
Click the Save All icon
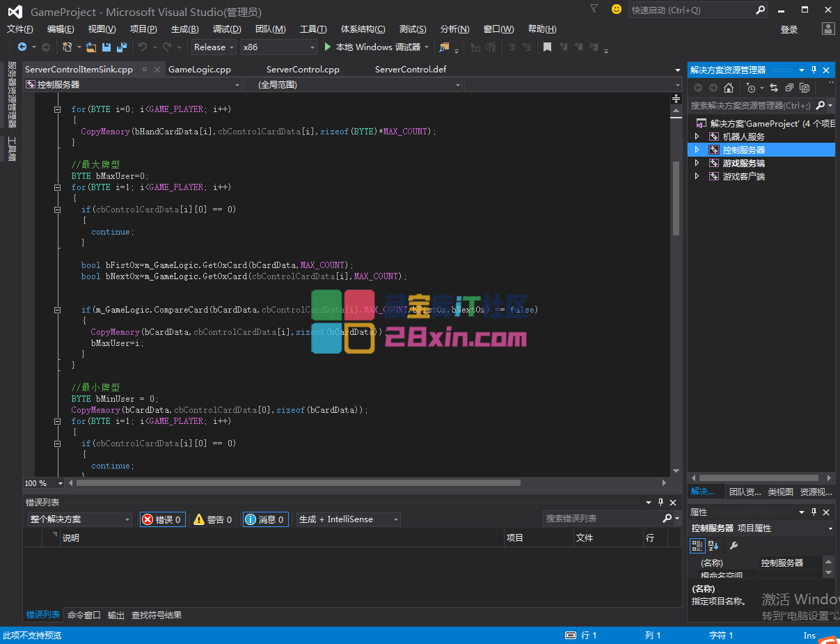122,47
